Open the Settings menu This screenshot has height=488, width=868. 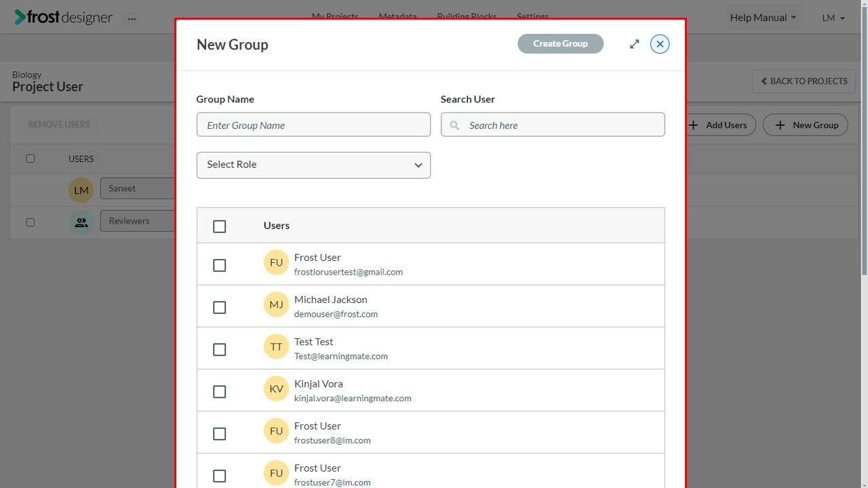click(533, 16)
